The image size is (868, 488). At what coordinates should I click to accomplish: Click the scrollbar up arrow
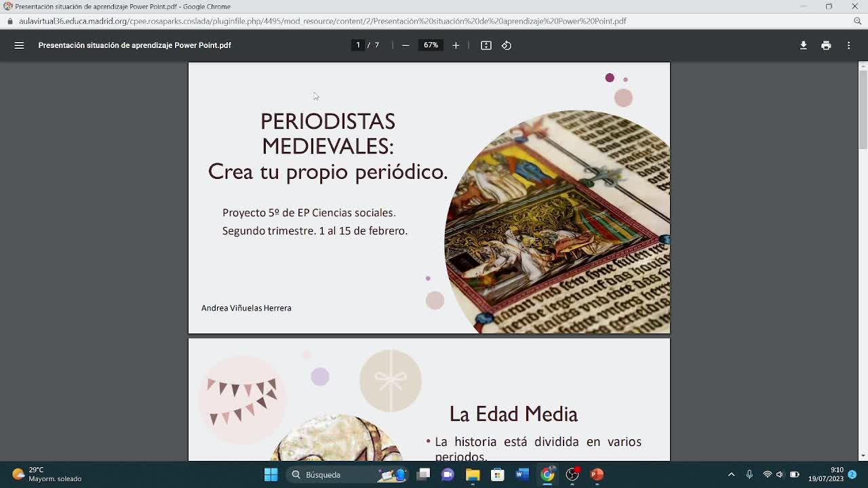point(863,66)
